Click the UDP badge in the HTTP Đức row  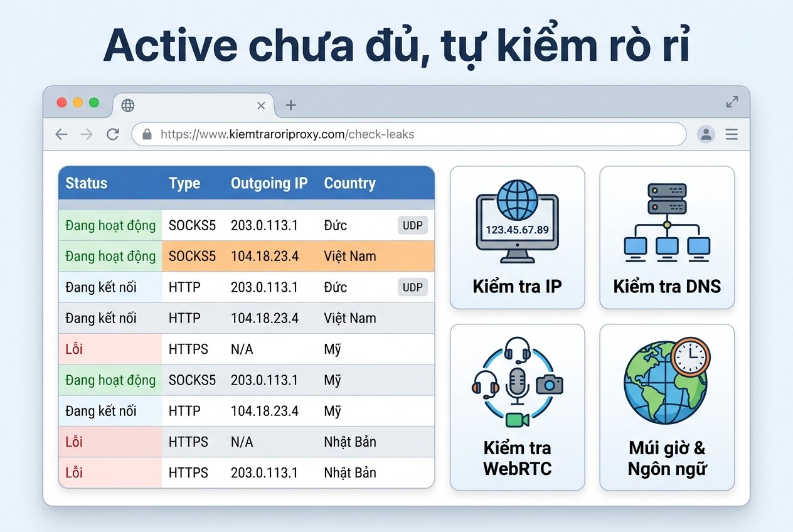[413, 287]
